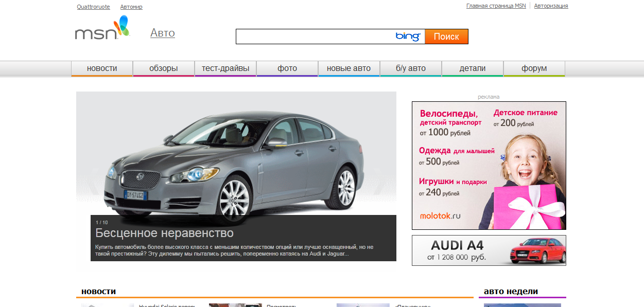
Task: Click the Bing logo in search bar
Action: 408,37
